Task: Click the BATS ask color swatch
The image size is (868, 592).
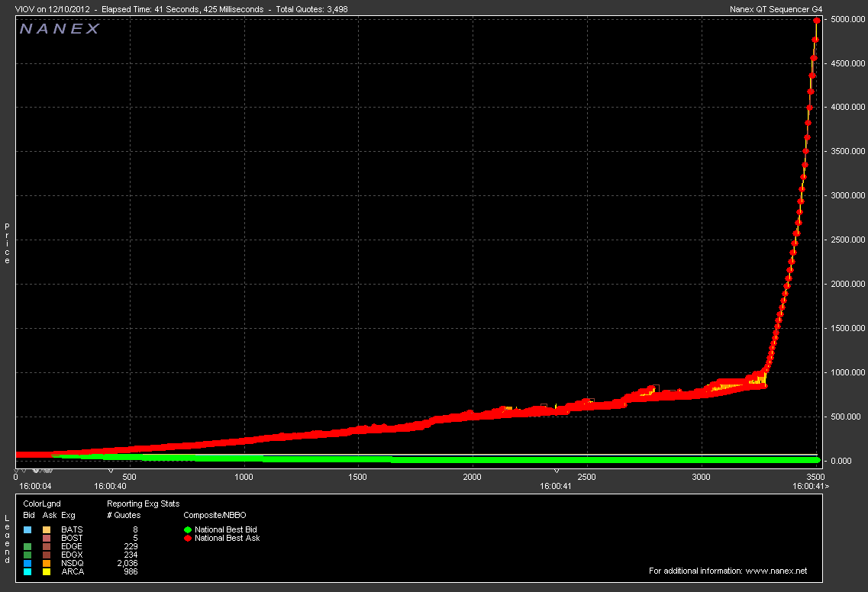Action: (x=47, y=529)
